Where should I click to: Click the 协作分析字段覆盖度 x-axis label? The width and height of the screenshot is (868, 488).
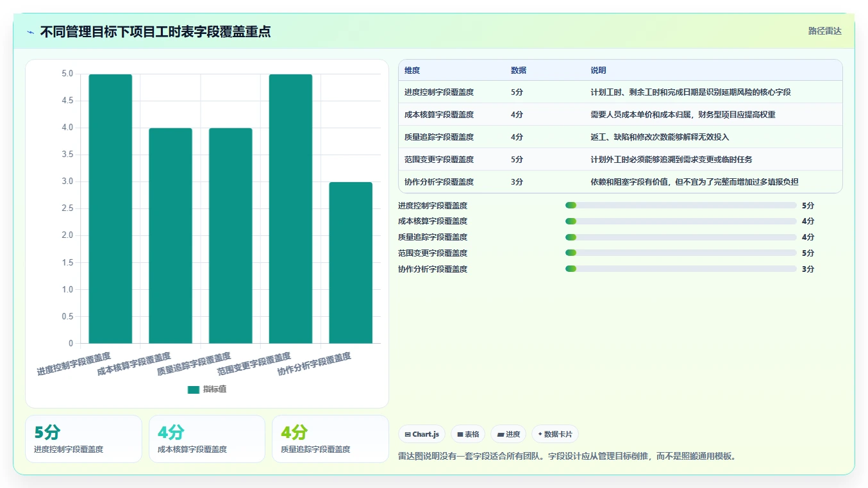(x=314, y=365)
